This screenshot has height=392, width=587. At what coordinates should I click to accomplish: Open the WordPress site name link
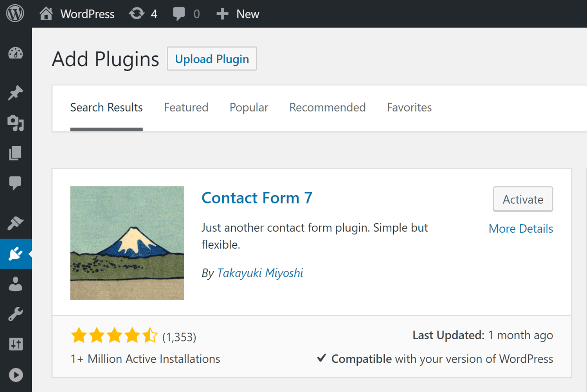pyautogui.click(x=87, y=14)
